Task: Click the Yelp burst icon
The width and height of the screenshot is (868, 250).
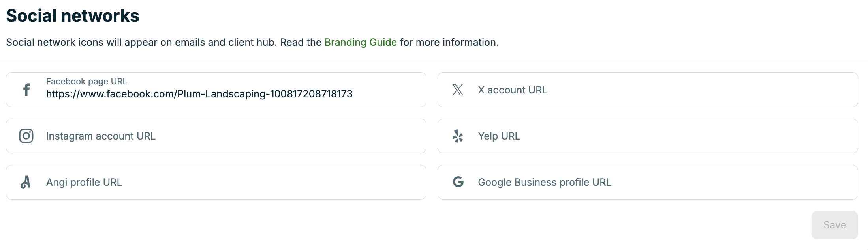Action: pos(458,136)
